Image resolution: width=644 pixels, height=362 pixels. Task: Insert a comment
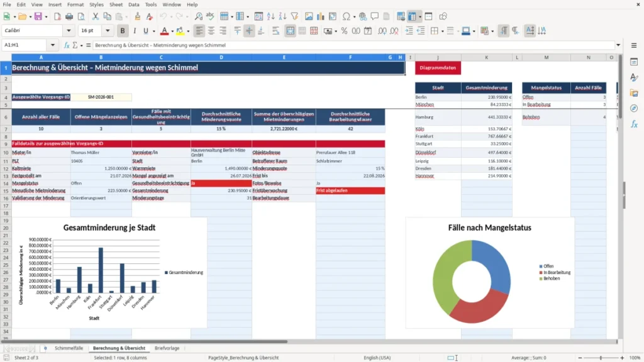375,16
